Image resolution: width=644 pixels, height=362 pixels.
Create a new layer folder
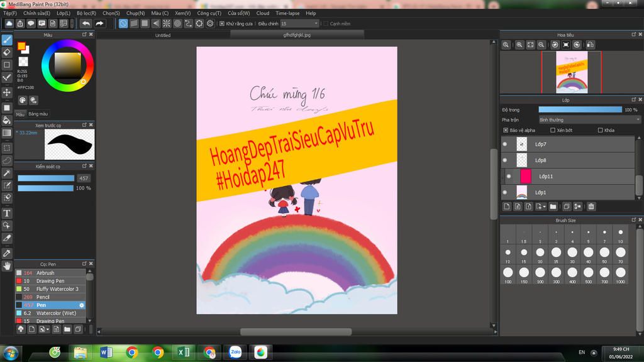[x=553, y=206]
